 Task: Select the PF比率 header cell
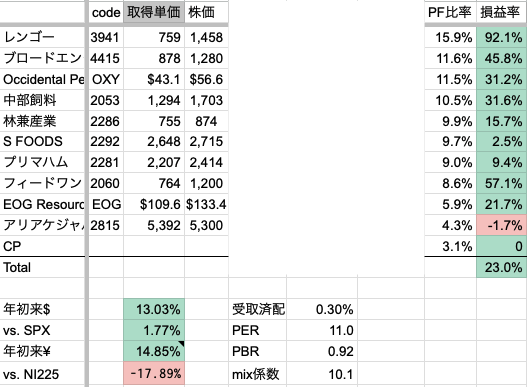[450, 12]
